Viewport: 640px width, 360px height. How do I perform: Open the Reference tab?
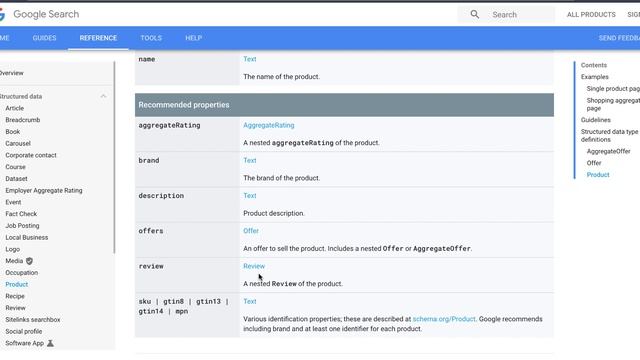98,38
